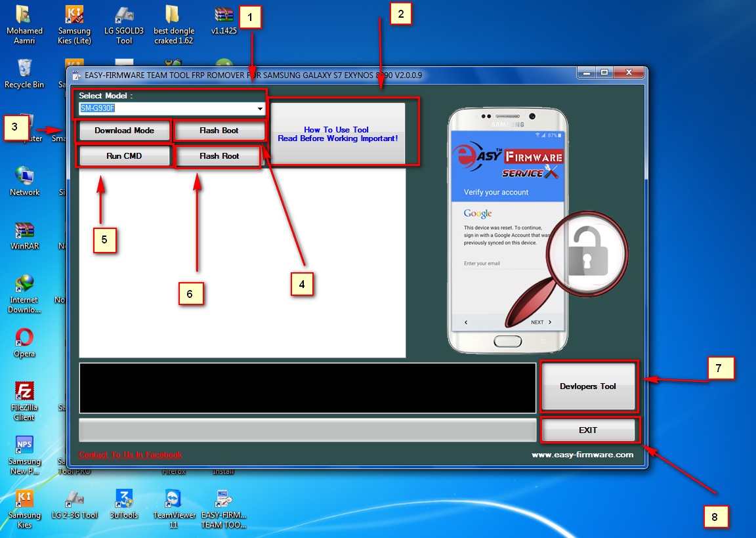Open Contact To Us In Facebook link
756x538 pixels.
coord(130,455)
